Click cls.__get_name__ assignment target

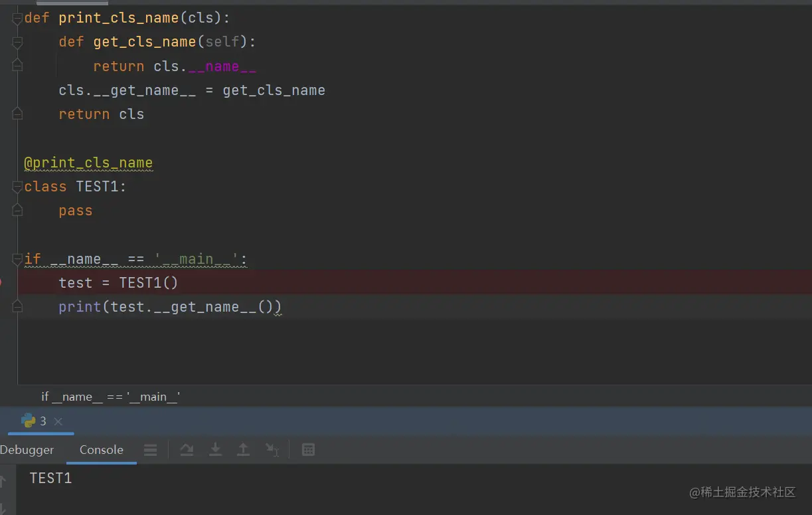click(x=127, y=90)
